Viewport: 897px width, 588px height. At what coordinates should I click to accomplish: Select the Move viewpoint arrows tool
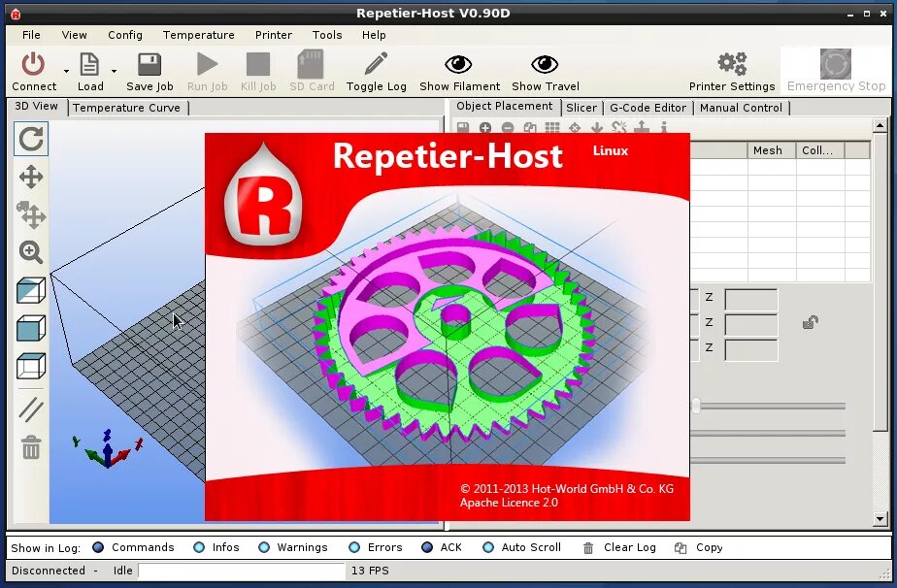31,177
